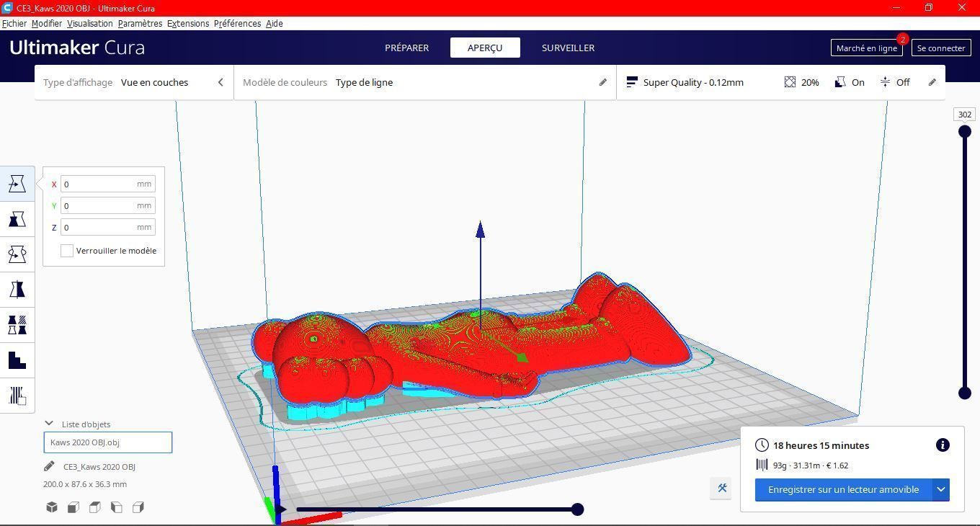Open the Extensions menu
The image size is (980, 526).
click(x=188, y=23)
